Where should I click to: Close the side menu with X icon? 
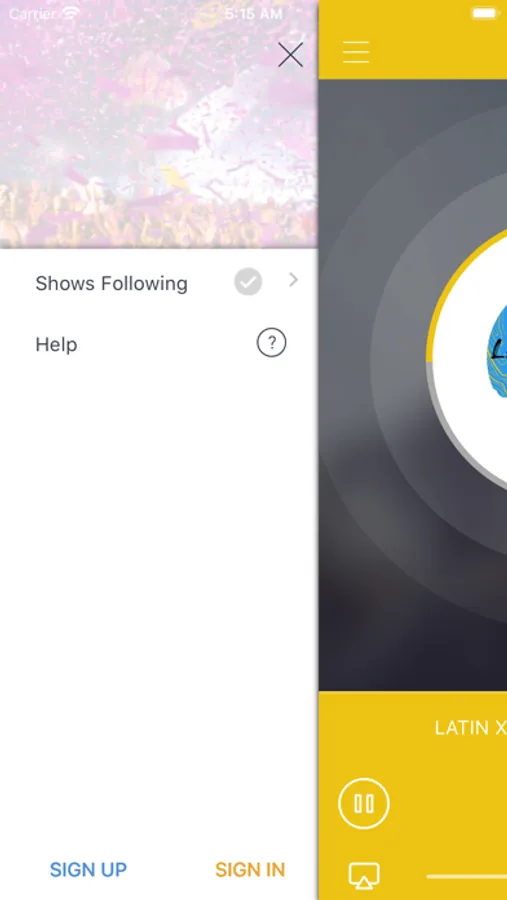pyautogui.click(x=290, y=55)
